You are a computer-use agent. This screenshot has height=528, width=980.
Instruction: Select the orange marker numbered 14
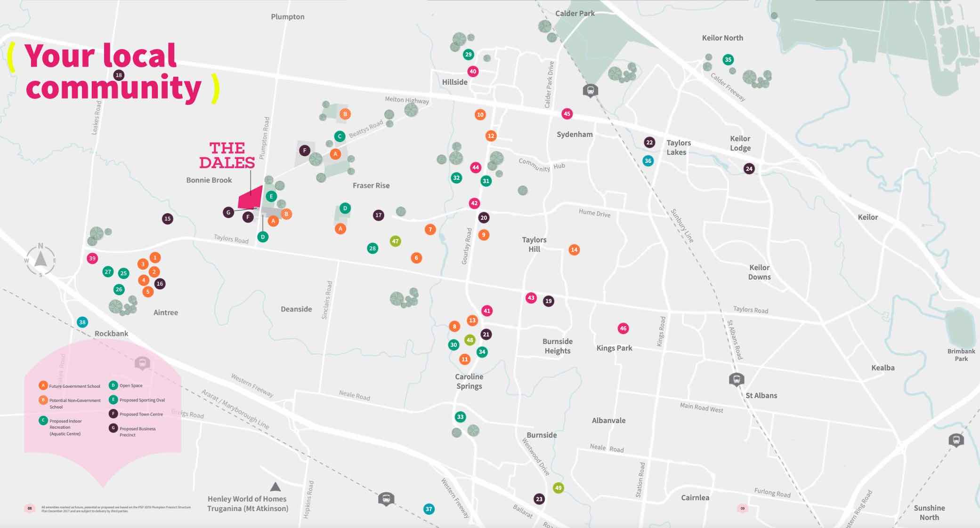pos(574,250)
